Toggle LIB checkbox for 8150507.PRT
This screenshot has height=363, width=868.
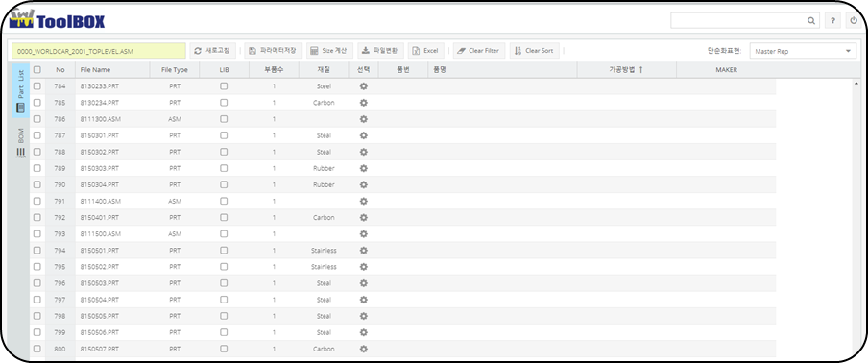[224, 350]
